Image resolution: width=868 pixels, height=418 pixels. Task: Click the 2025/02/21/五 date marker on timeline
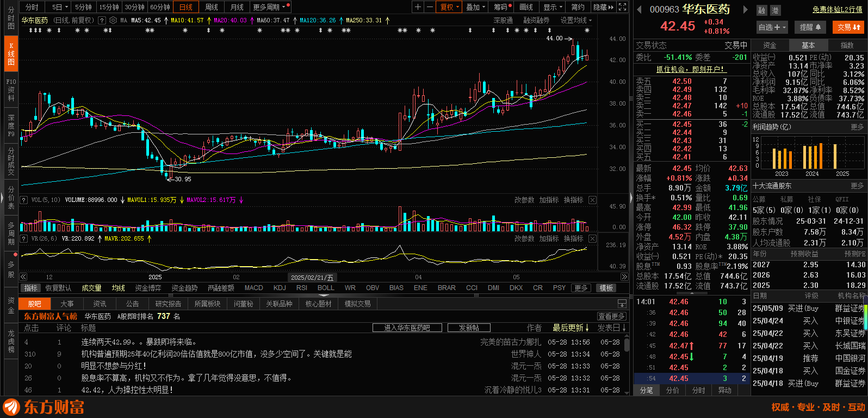(312, 277)
